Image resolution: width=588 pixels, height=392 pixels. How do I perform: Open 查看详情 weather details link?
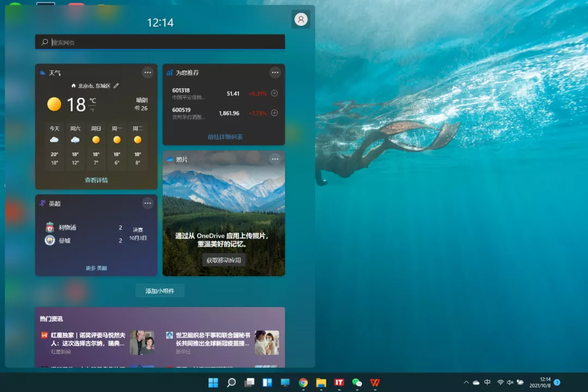point(96,180)
